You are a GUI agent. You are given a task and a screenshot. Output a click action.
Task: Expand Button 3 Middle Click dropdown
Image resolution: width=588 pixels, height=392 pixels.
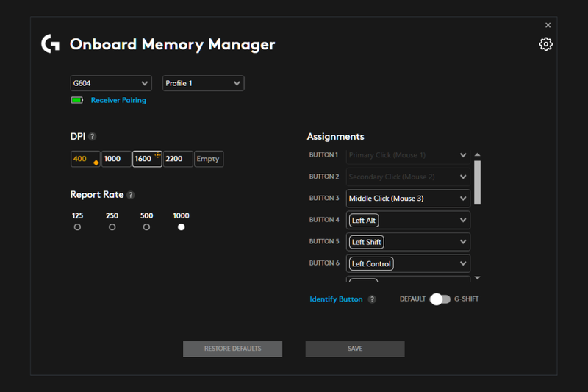408,199
